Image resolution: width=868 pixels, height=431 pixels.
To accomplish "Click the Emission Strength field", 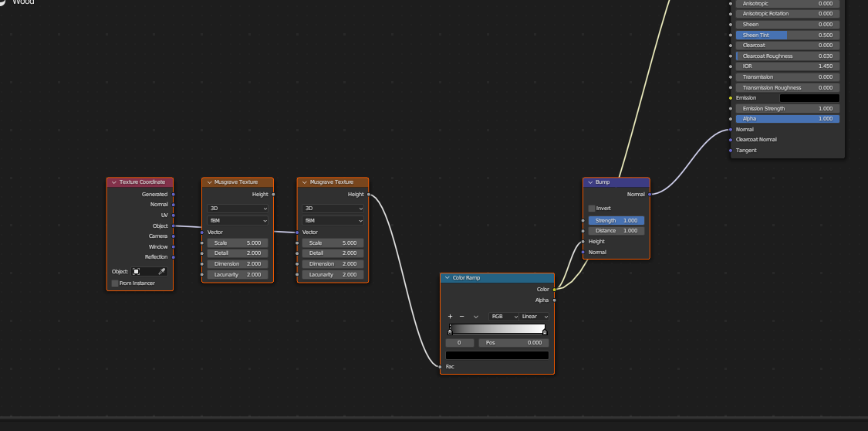I will tap(788, 109).
